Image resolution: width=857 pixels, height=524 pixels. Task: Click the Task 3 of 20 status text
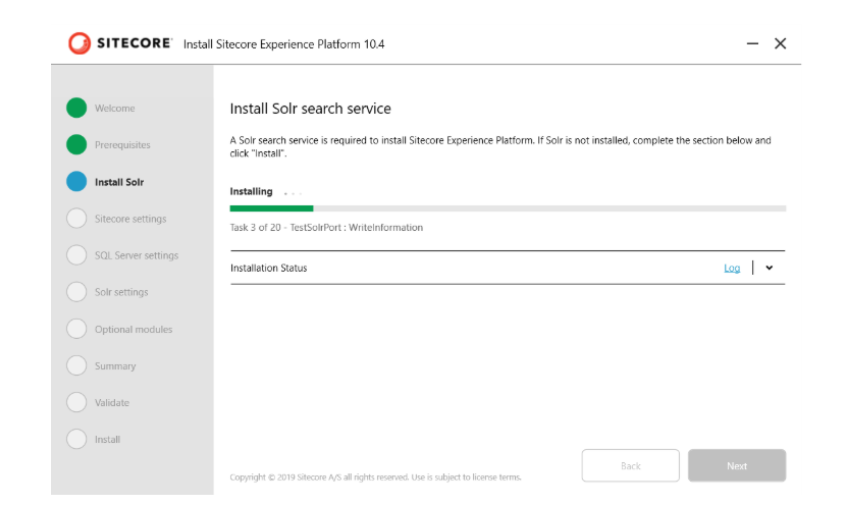coord(326,227)
